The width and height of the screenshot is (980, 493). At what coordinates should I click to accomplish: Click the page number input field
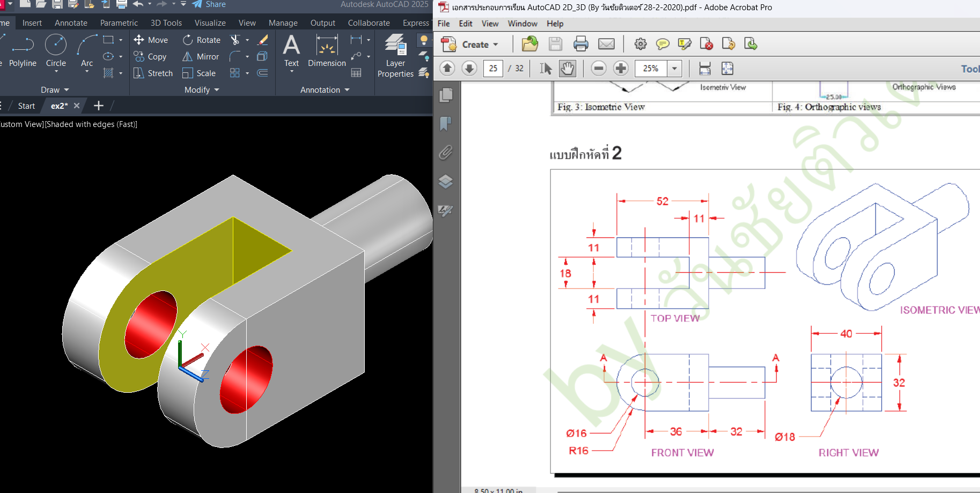point(493,69)
